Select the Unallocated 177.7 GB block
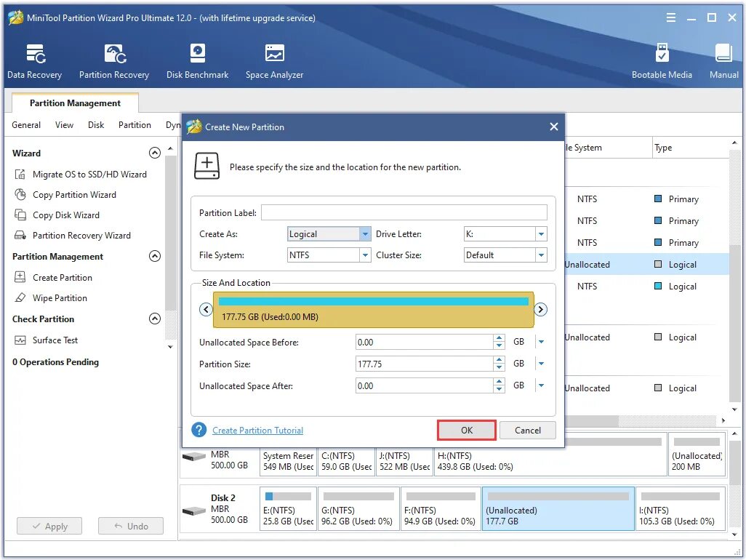746x560 pixels. click(558, 508)
